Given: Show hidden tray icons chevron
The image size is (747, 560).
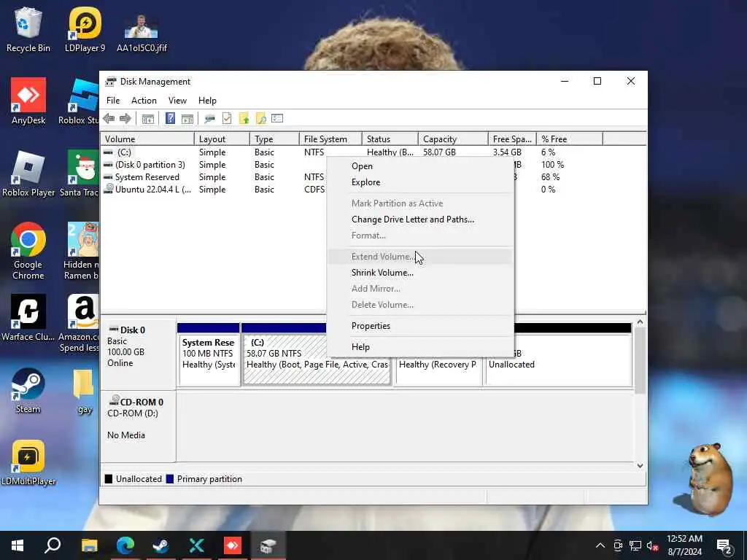Looking at the screenshot, I should point(600,545).
